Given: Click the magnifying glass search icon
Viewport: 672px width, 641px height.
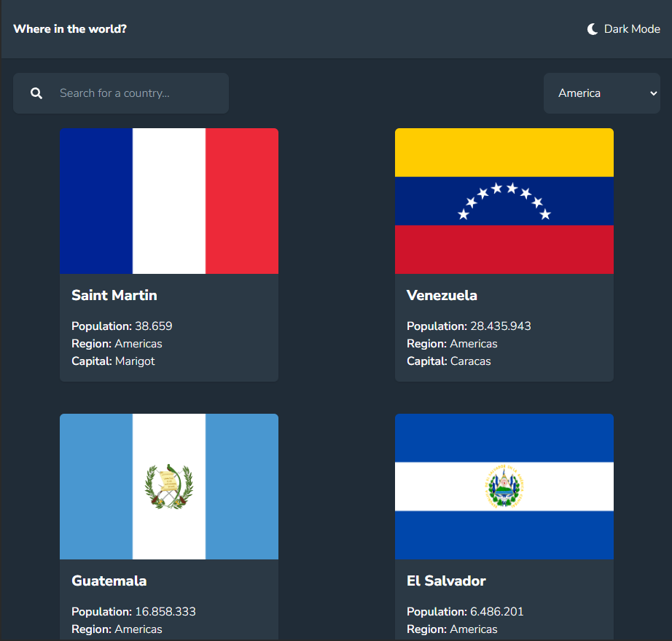Looking at the screenshot, I should pos(36,93).
